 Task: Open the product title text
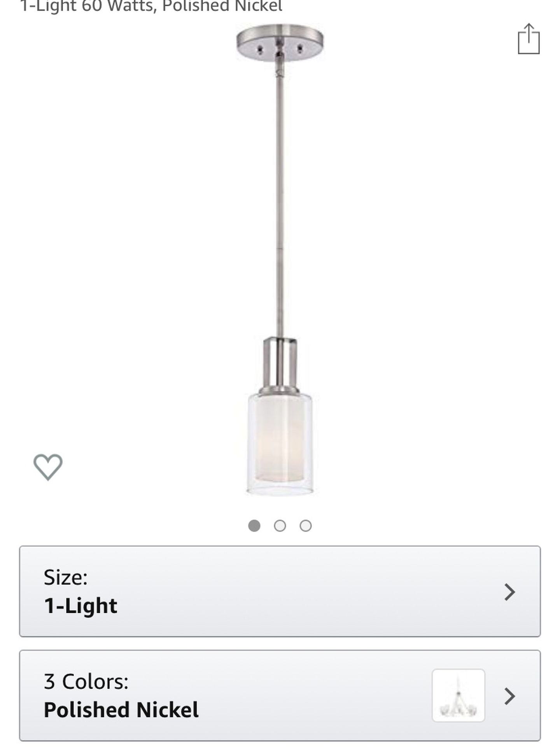coord(151,6)
